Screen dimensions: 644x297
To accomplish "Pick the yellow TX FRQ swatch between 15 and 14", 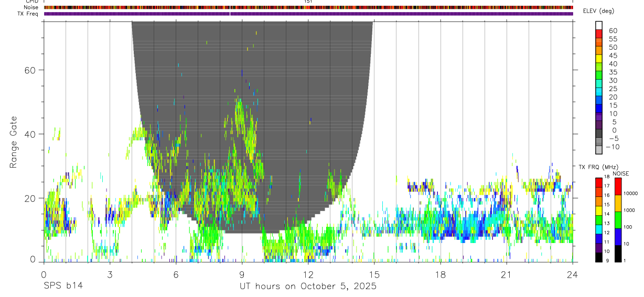I will (x=598, y=210).
